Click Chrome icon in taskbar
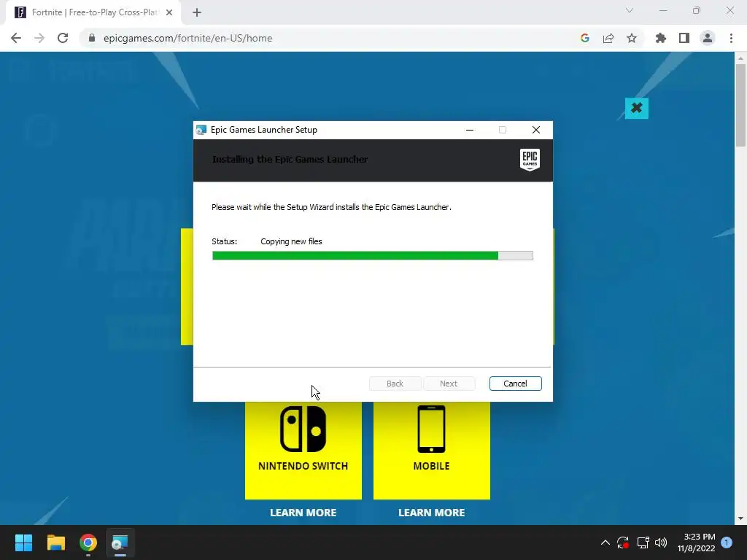 [88, 542]
